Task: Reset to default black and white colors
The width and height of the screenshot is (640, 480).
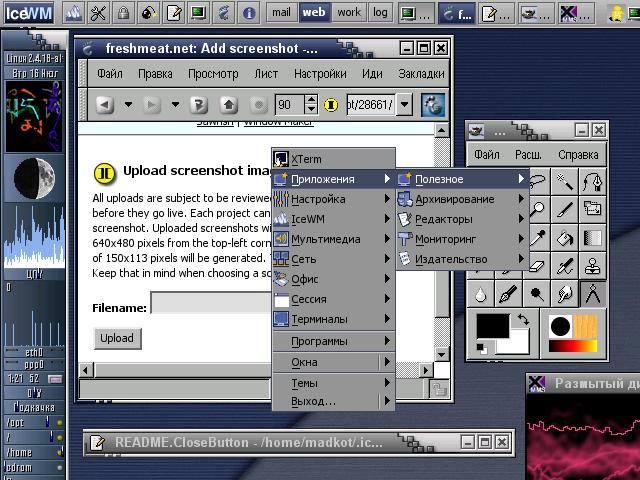Action: (x=482, y=349)
